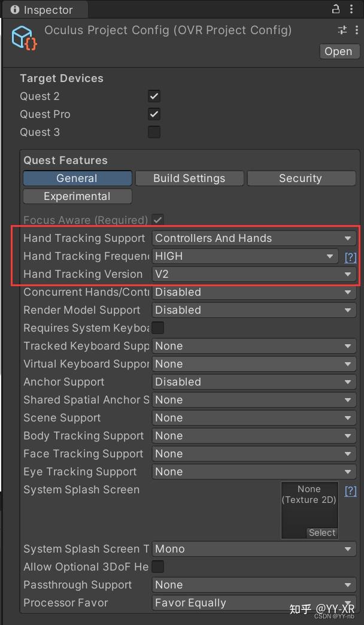
Task: Switch to the Build Settings tab
Action: pyautogui.click(x=189, y=178)
